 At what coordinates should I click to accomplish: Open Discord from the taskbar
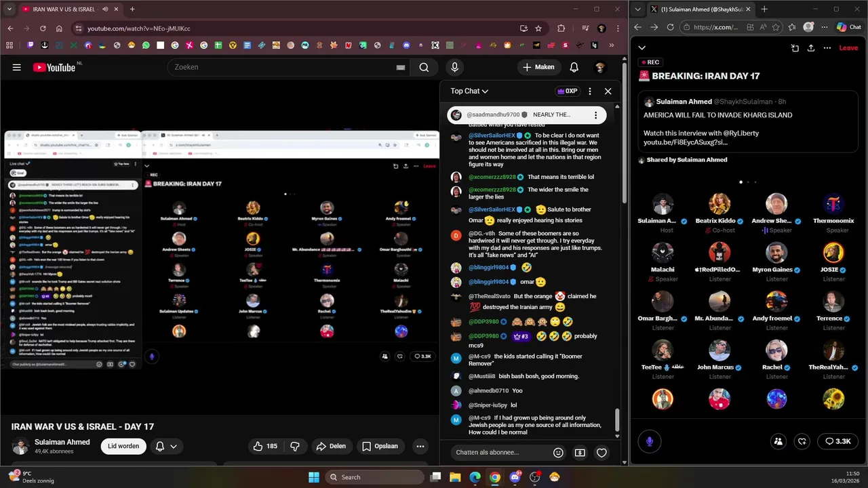pos(515,477)
